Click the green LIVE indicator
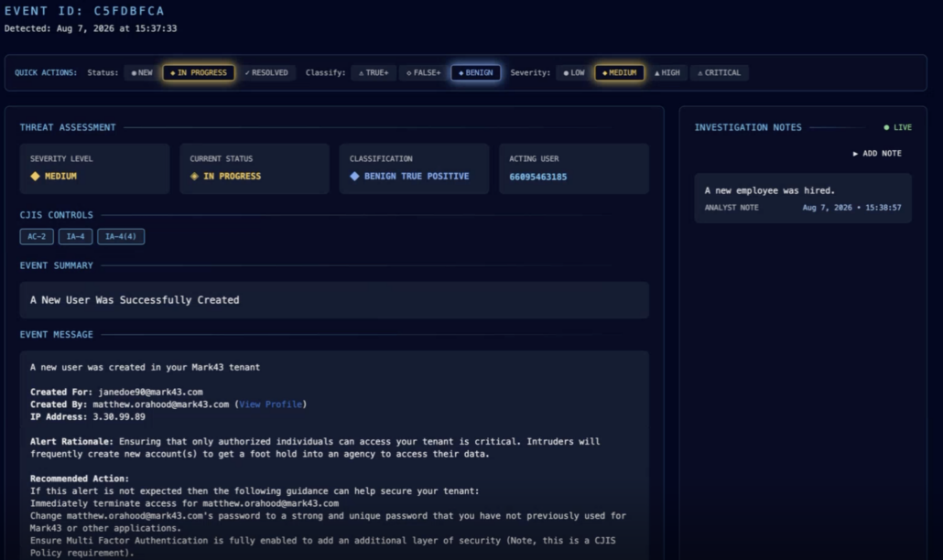The height and width of the screenshot is (560, 943). [897, 127]
